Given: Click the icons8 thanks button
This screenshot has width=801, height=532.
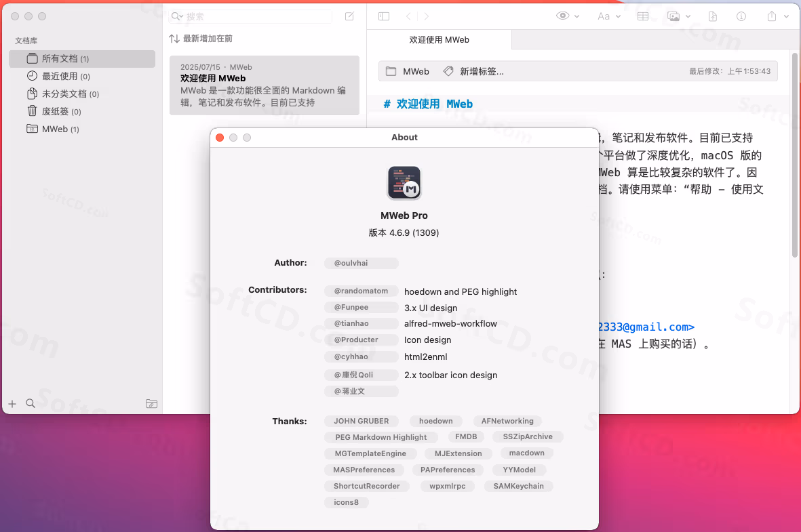Looking at the screenshot, I should coord(347,503).
